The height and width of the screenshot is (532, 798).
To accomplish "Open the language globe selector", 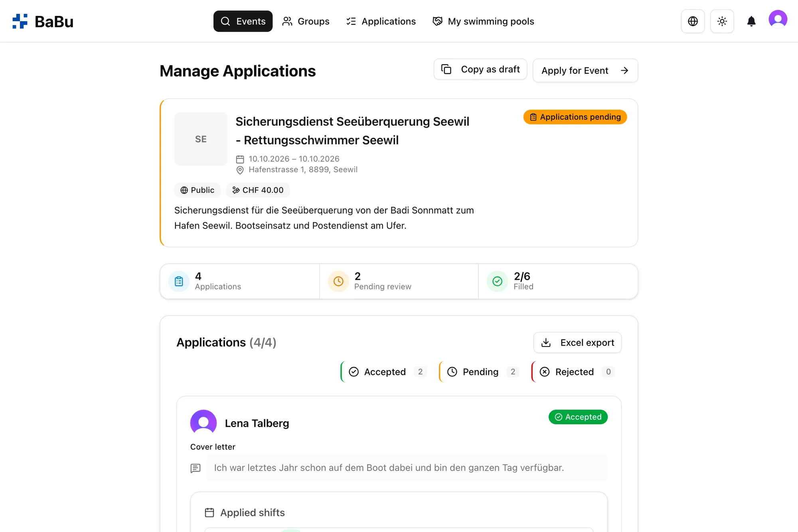I will coord(693,21).
